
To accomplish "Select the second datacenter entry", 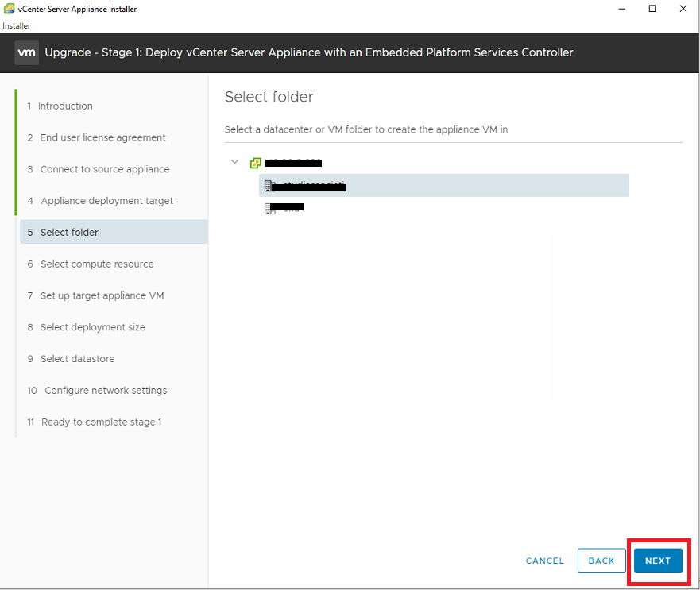I will pyautogui.click(x=286, y=209).
